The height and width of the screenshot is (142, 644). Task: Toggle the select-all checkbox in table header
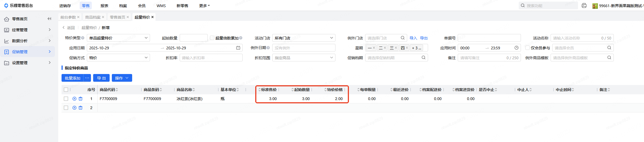[x=66, y=90]
